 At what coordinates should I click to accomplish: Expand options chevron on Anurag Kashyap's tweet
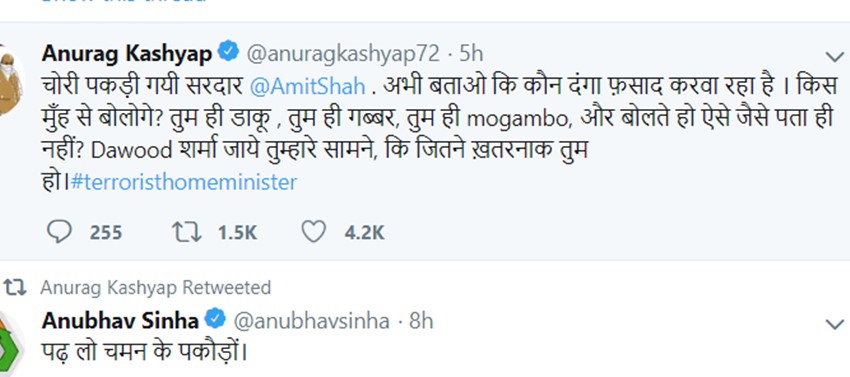(x=834, y=56)
